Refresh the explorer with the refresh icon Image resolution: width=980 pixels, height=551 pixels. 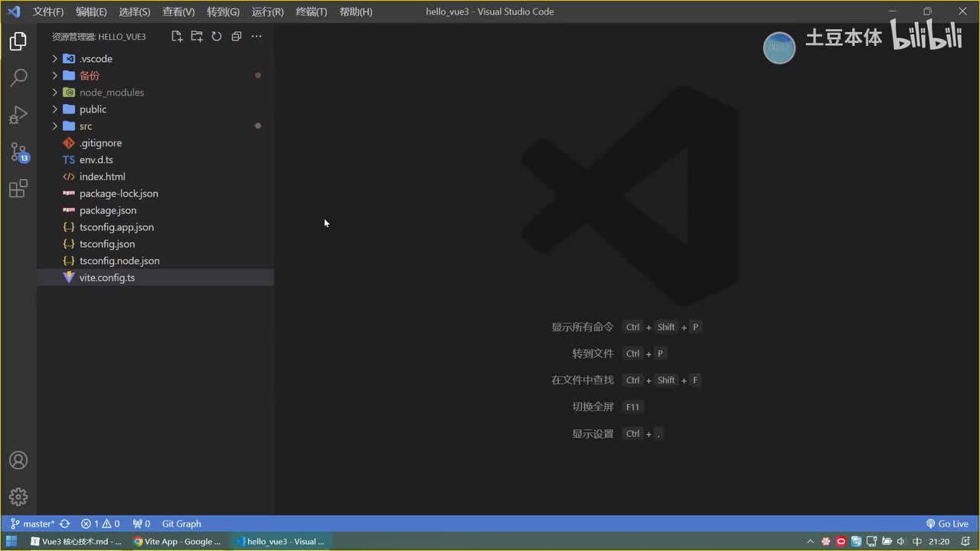point(217,36)
